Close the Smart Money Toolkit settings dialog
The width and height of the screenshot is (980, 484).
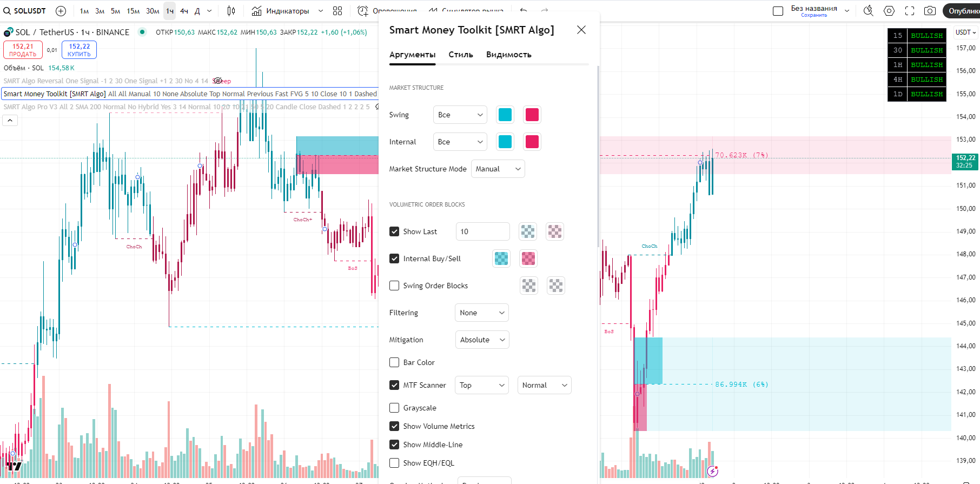pyautogui.click(x=581, y=30)
